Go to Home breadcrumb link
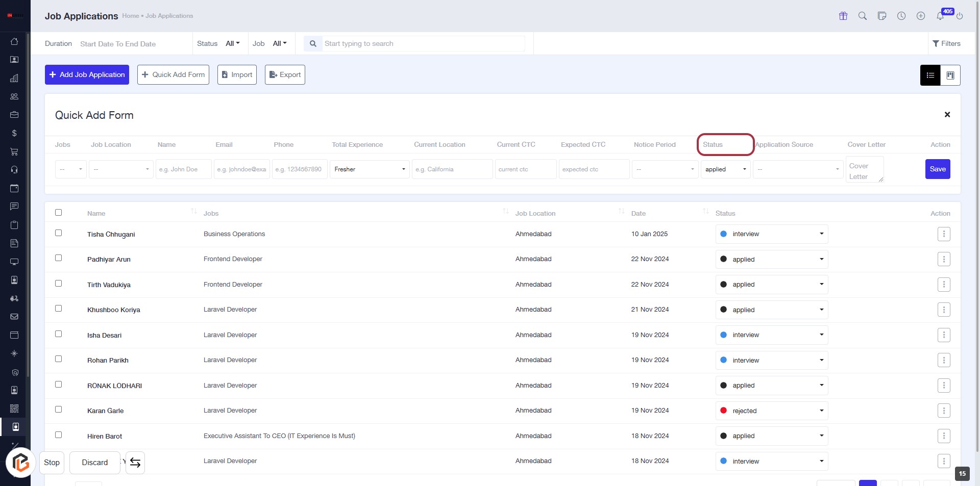The height and width of the screenshot is (486, 980). tap(130, 16)
